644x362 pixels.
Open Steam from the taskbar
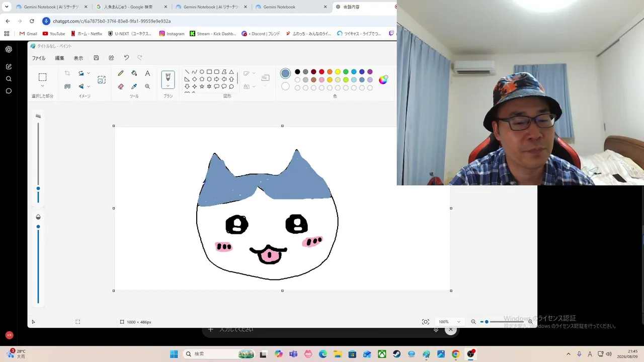[397, 354]
